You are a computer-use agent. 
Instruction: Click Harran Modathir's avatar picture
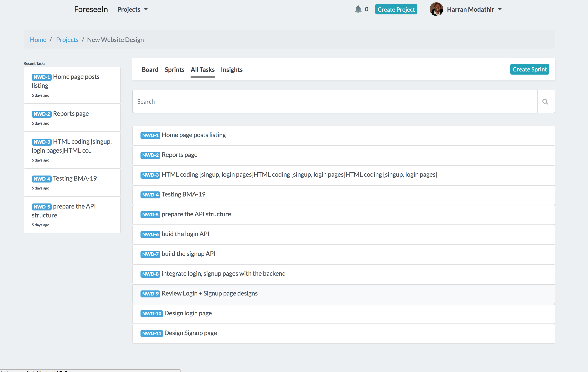(436, 9)
